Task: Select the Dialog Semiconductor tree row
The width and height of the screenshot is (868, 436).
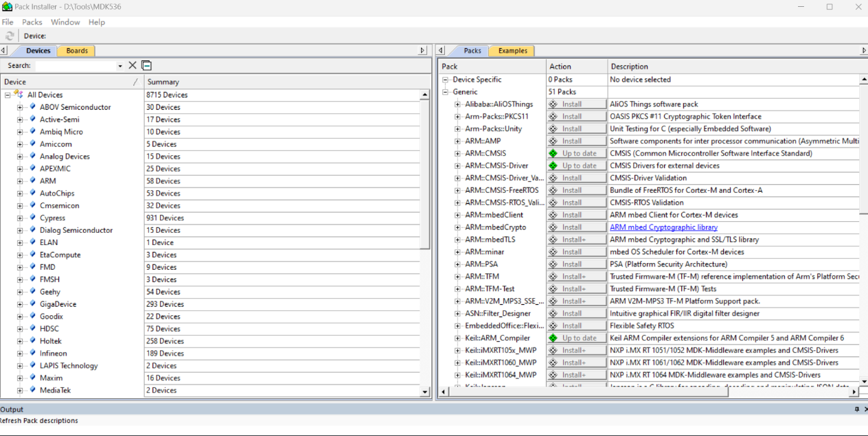Action: [x=76, y=230]
